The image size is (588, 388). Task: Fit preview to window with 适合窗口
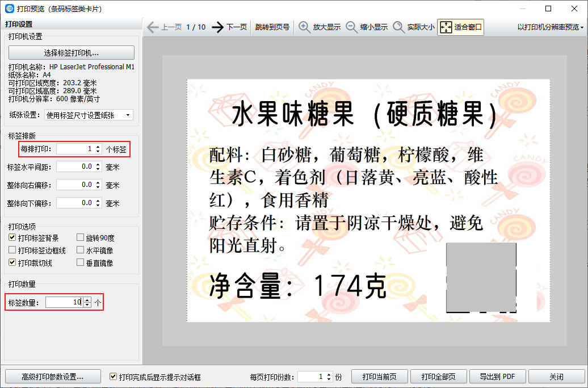(x=460, y=27)
